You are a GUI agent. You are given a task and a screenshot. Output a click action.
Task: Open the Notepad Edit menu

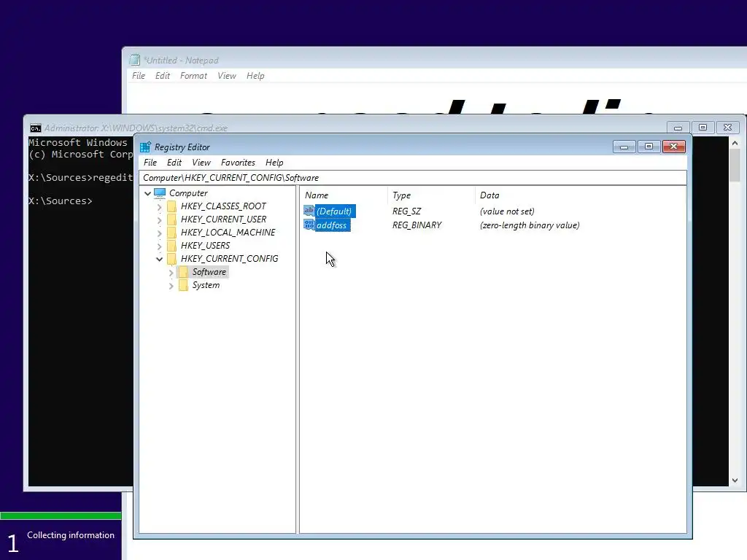click(163, 76)
